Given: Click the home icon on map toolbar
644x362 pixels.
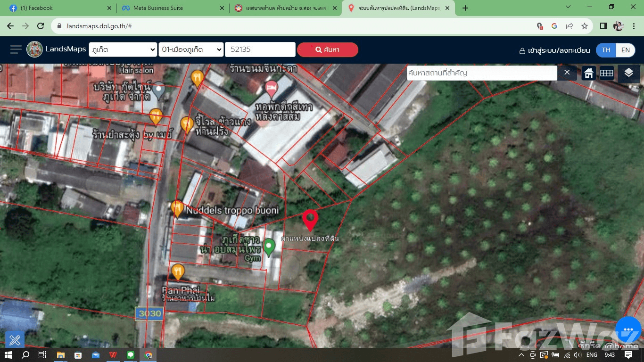Looking at the screenshot, I should point(588,73).
